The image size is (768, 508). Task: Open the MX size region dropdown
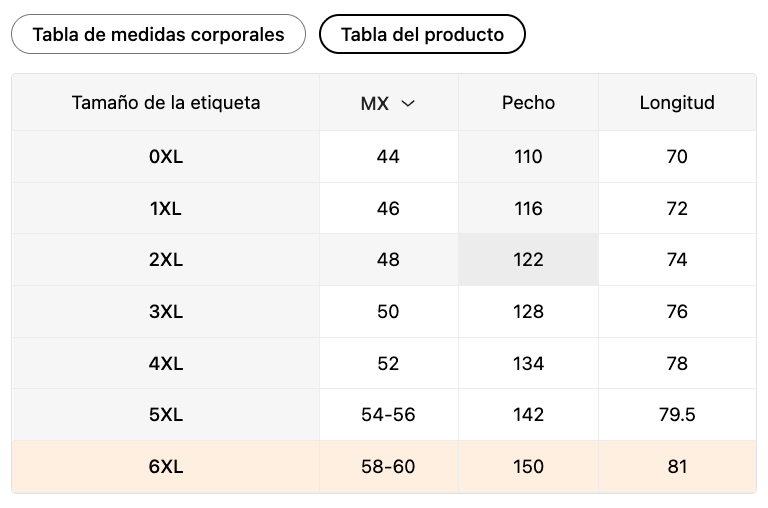pyautogui.click(x=388, y=103)
